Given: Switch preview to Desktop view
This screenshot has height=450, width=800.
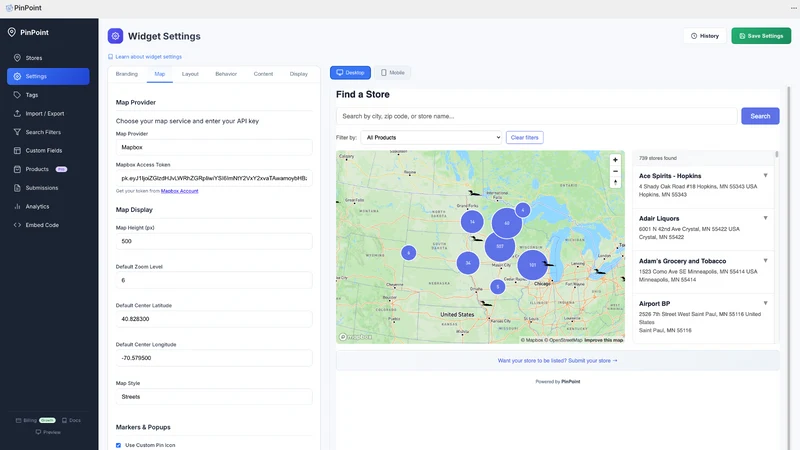Looking at the screenshot, I should [350, 72].
